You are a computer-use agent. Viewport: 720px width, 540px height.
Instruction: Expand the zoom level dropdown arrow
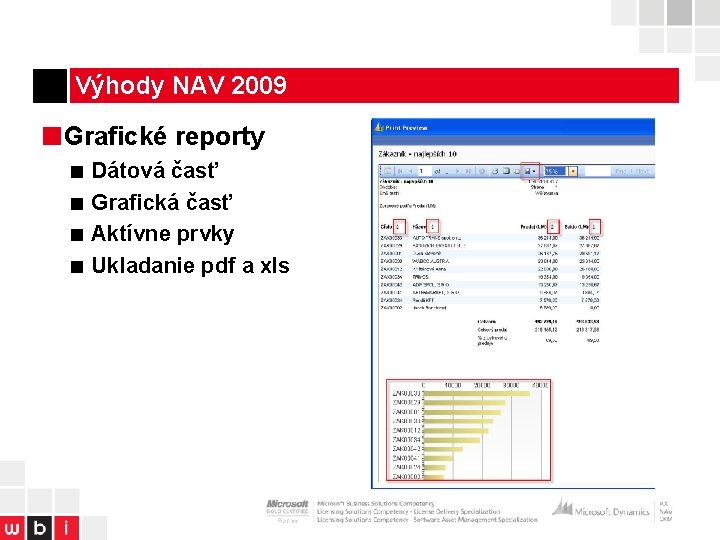[573, 171]
